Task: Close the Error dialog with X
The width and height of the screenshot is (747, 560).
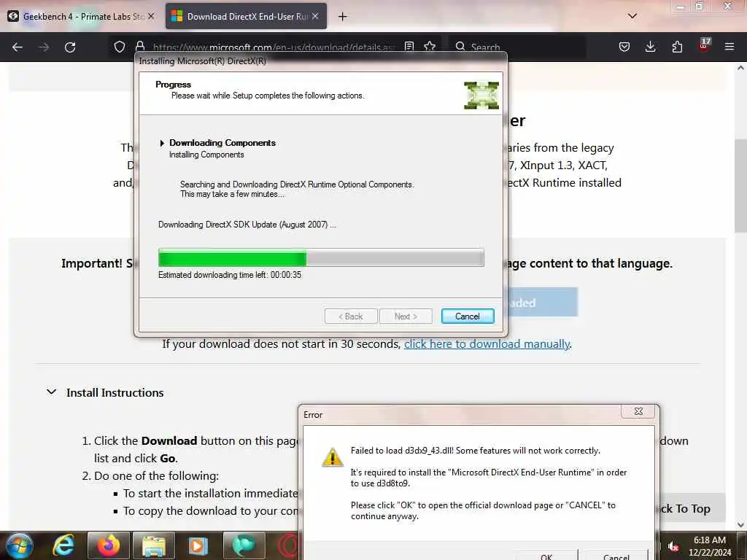Action: coord(638,411)
